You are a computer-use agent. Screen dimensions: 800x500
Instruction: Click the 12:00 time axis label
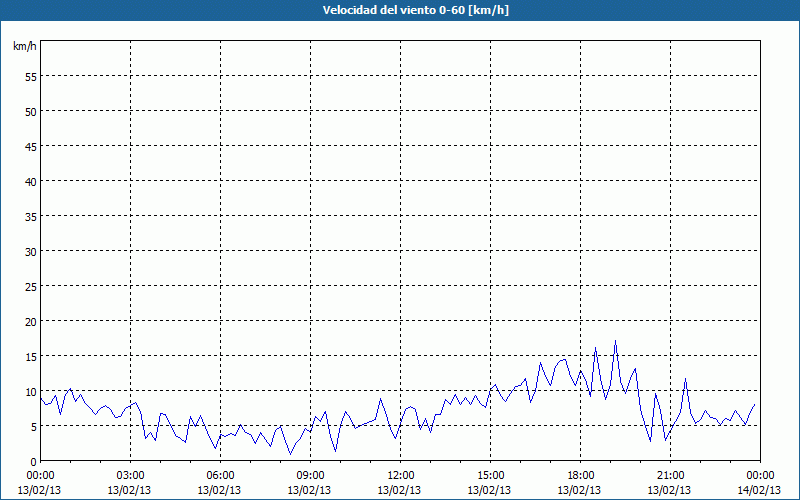[401, 476]
